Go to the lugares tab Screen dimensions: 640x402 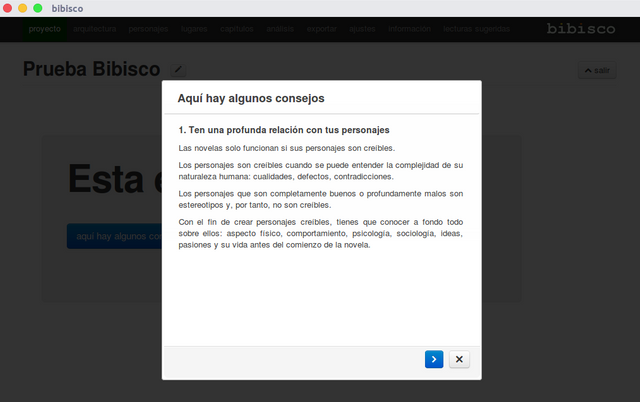pos(194,29)
